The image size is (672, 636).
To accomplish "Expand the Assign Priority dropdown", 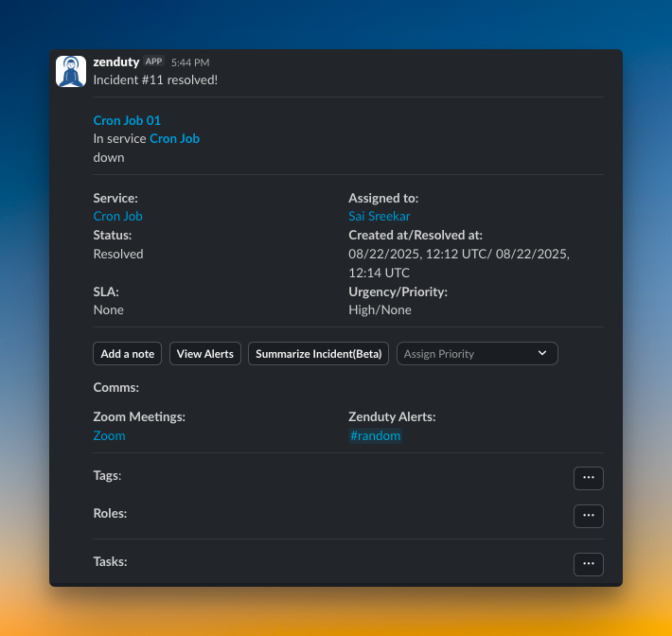I will (x=477, y=354).
